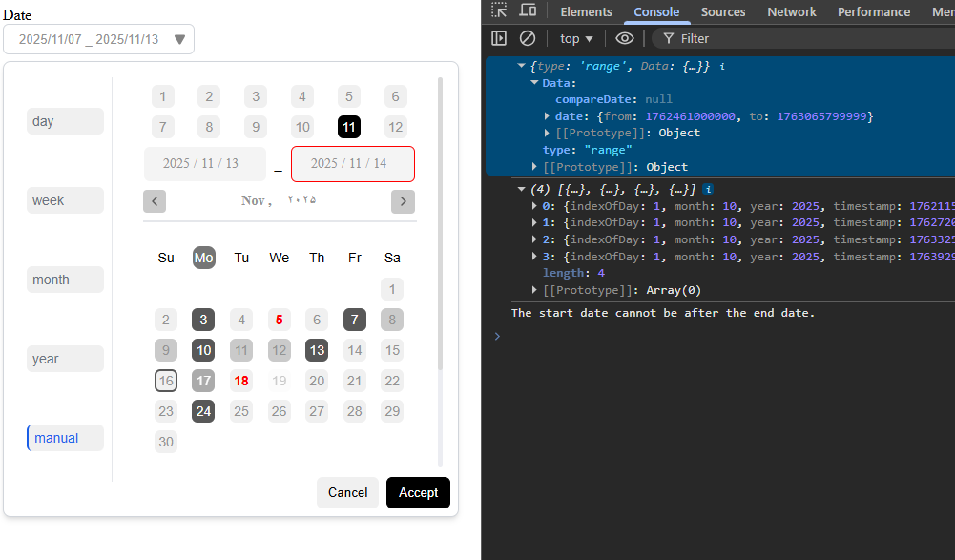Select day 1 in the Saturday column

(392, 289)
